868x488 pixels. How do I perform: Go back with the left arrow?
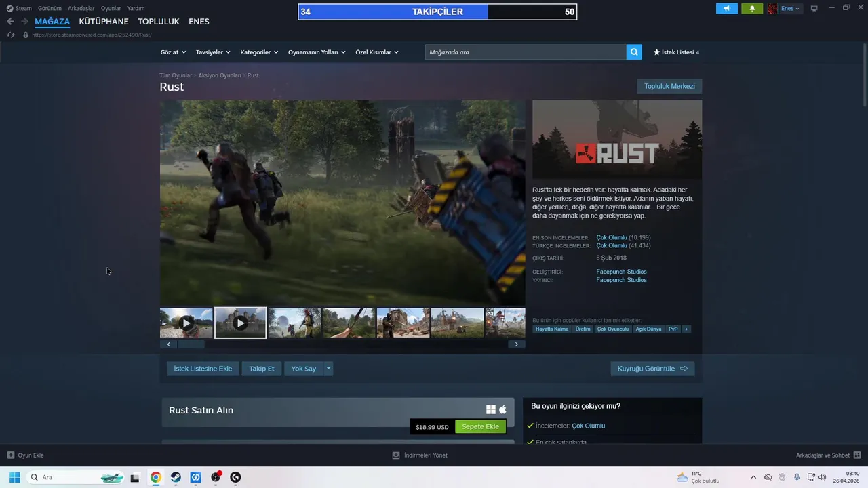click(x=10, y=22)
